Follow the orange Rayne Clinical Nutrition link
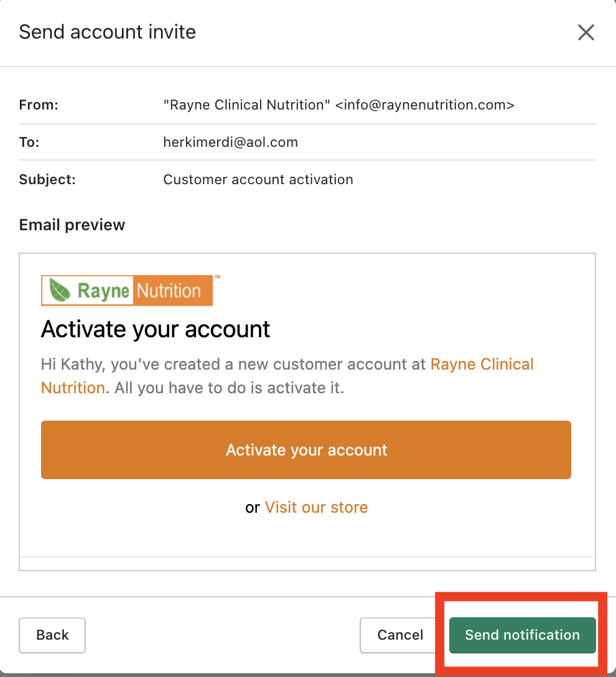 [482, 364]
